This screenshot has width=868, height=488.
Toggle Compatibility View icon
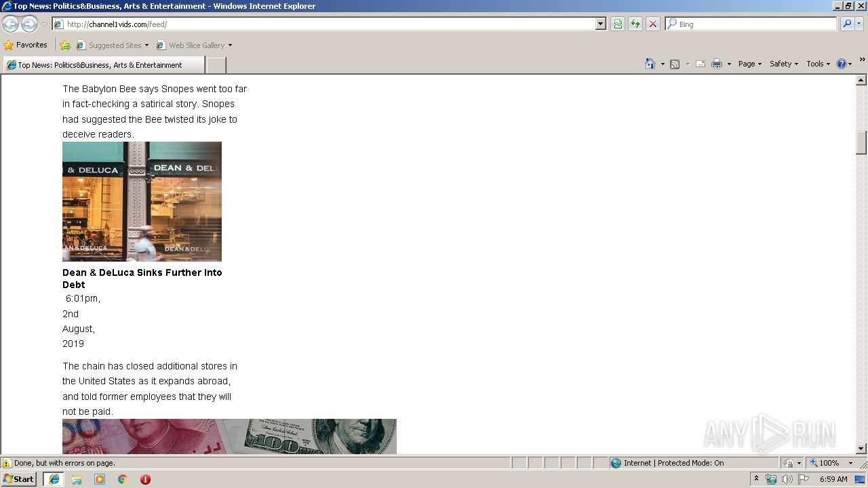618,24
